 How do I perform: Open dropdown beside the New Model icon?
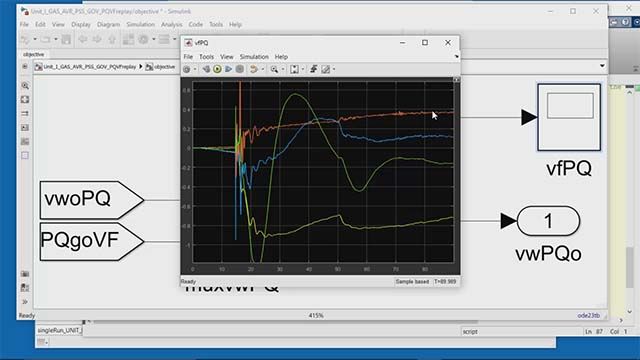(x=35, y=40)
